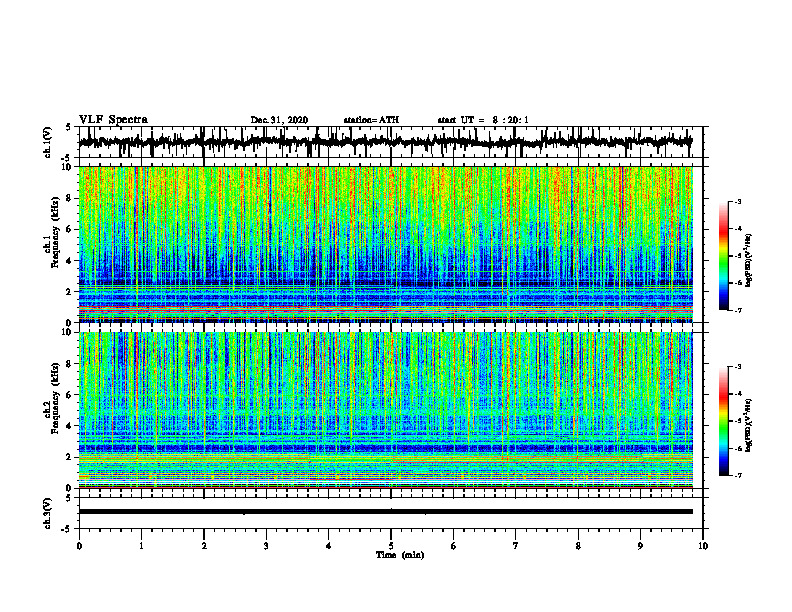Click the "Time (min)" x-axis label

pyautogui.click(x=400, y=555)
